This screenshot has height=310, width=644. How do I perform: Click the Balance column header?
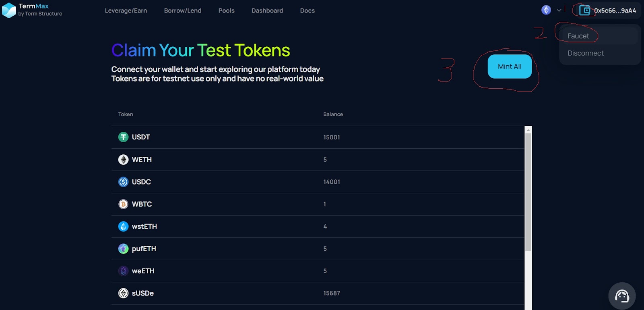pos(333,114)
